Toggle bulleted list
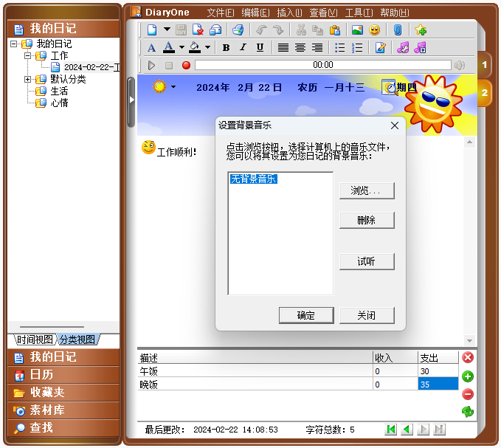The image size is (501, 448). pos(339,48)
